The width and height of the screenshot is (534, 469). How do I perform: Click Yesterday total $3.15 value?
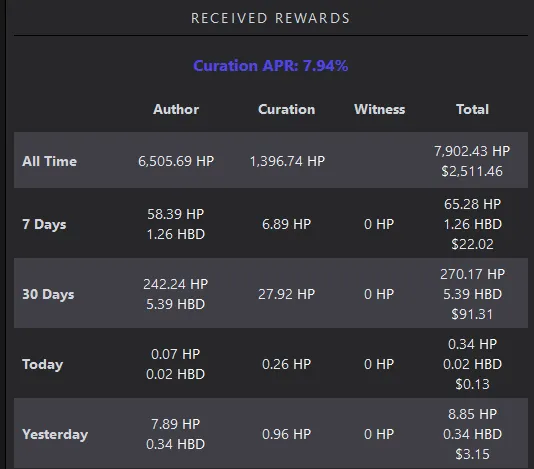tap(472, 454)
